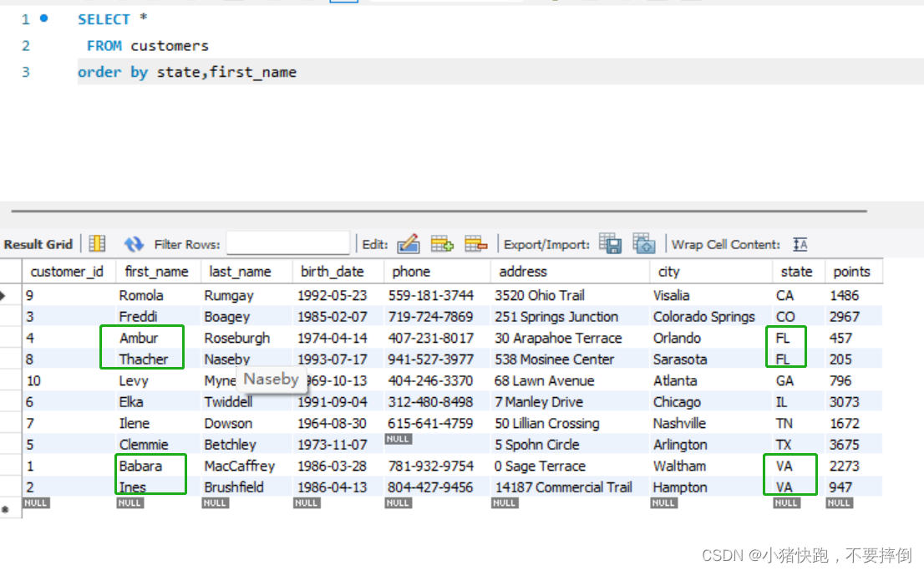Delete selected rows using grid-minus icon
Viewport: 924px width, 571px height.
click(x=475, y=244)
